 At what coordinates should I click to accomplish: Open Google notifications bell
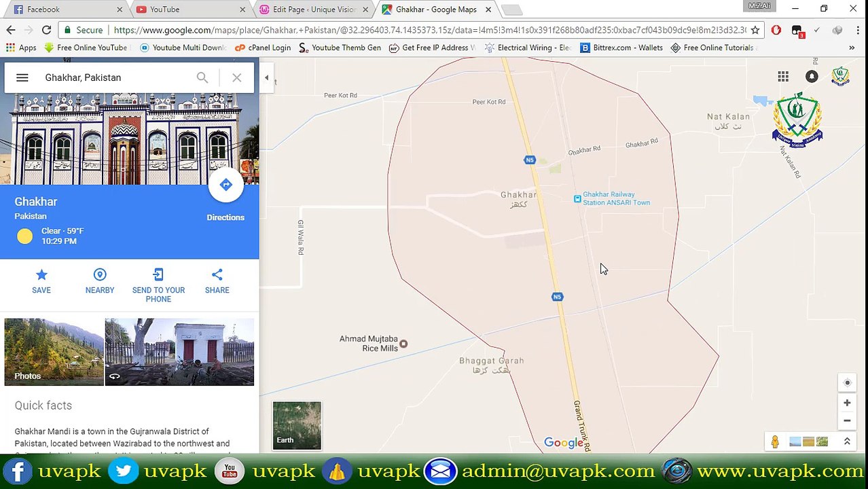[x=812, y=77]
